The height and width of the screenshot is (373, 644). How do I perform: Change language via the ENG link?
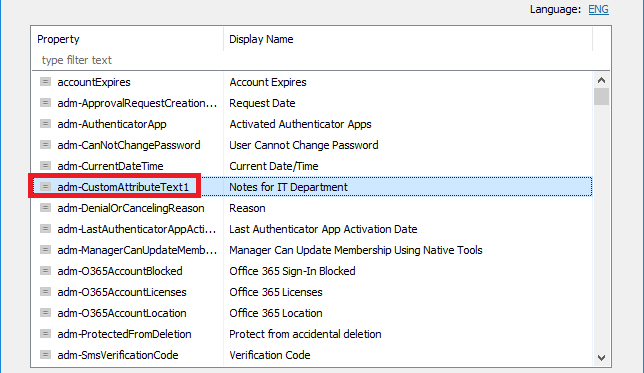598,9
